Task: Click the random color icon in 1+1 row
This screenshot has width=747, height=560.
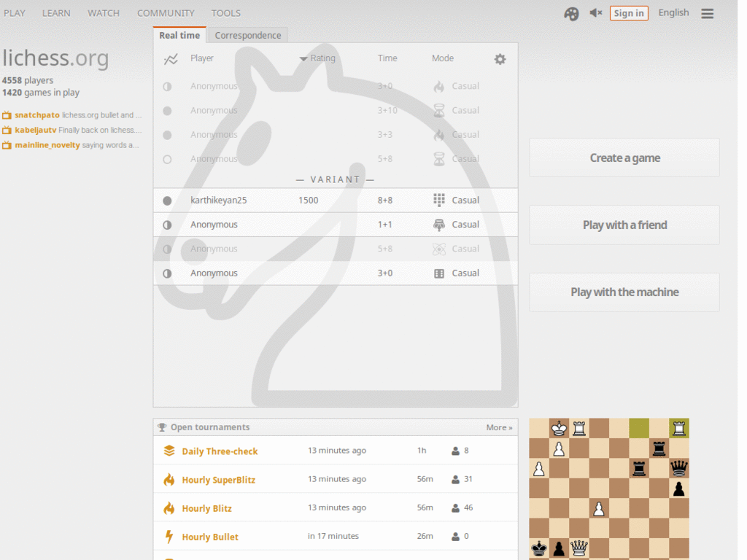Action: (167, 225)
